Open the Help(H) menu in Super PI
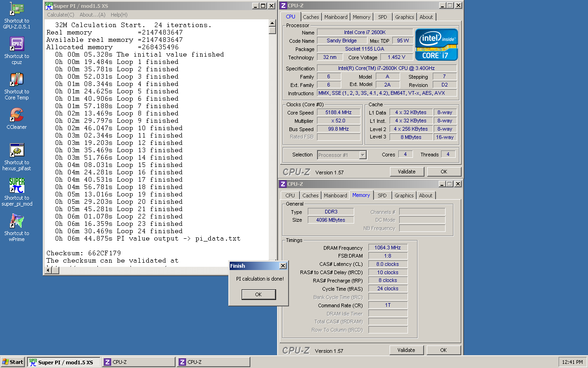The width and height of the screenshot is (588, 368). [119, 15]
